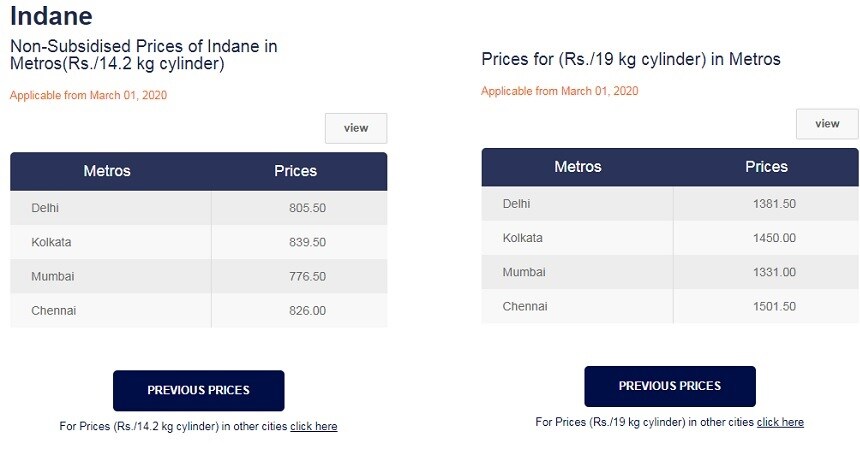This screenshot has height=449, width=860.
Task: Click the 'Prices for (Rs./19 kg cylinder)' heading
Action: [x=630, y=59]
